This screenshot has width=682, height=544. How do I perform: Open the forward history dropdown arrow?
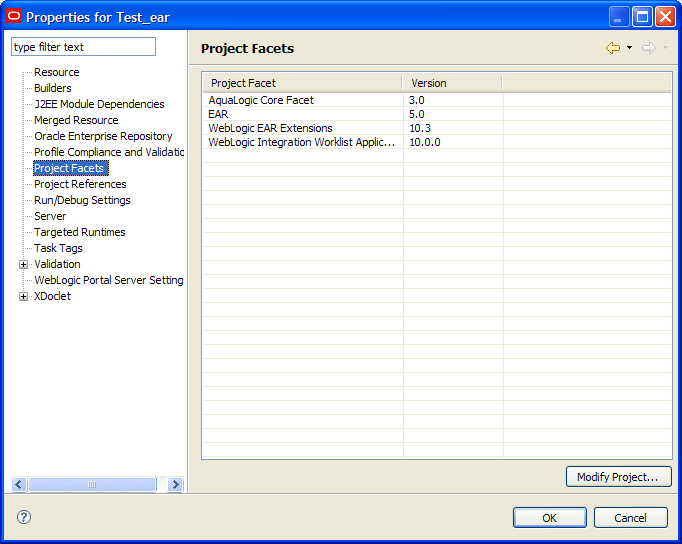(665, 48)
